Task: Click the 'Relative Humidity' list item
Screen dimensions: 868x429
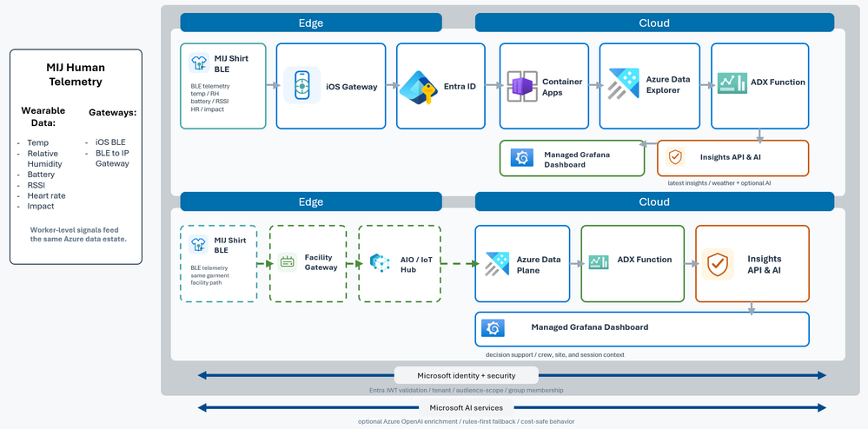Action: coord(45,158)
